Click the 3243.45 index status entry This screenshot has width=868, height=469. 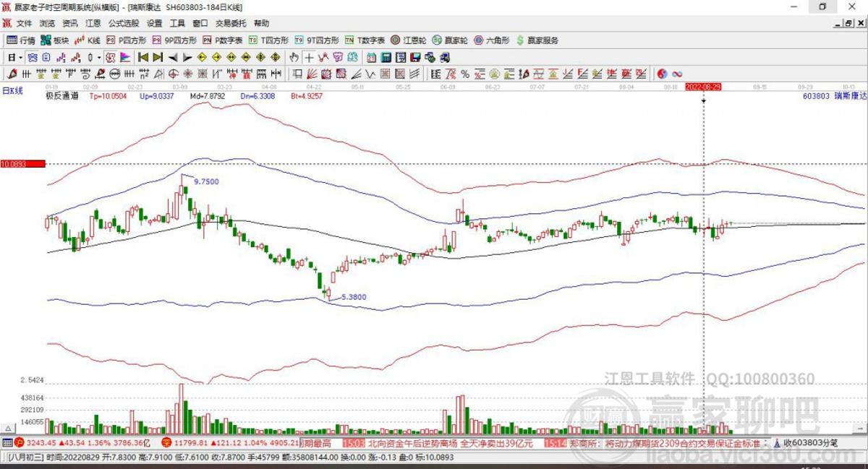pyautogui.click(x=82, y=442)
